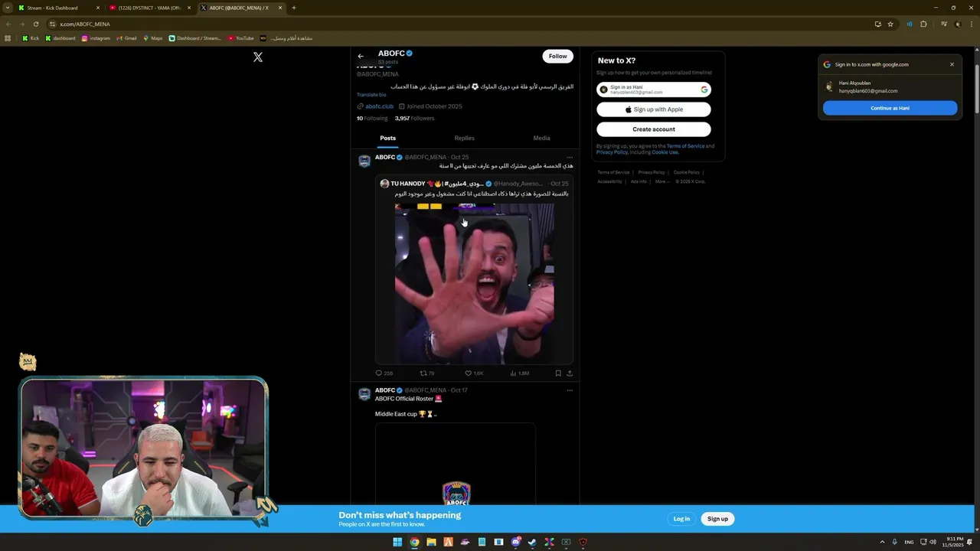Click the X logo at page top
The image size is (980, 551).
258,57
